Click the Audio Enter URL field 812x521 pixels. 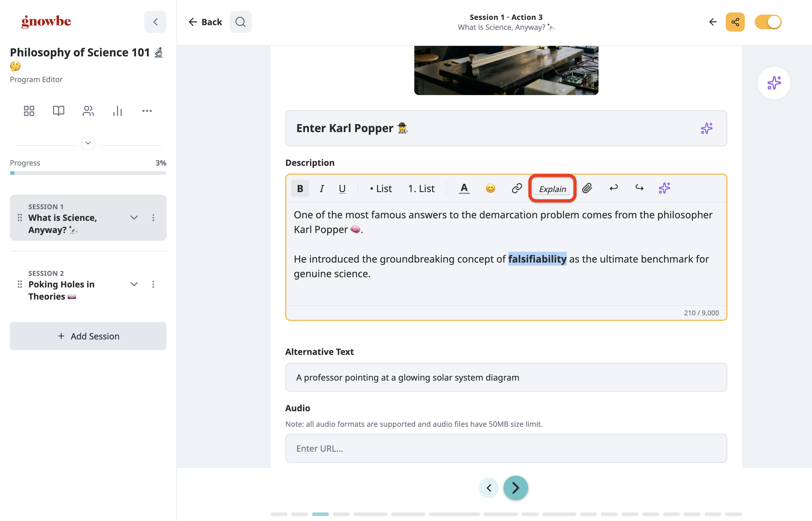click(506, 448)
